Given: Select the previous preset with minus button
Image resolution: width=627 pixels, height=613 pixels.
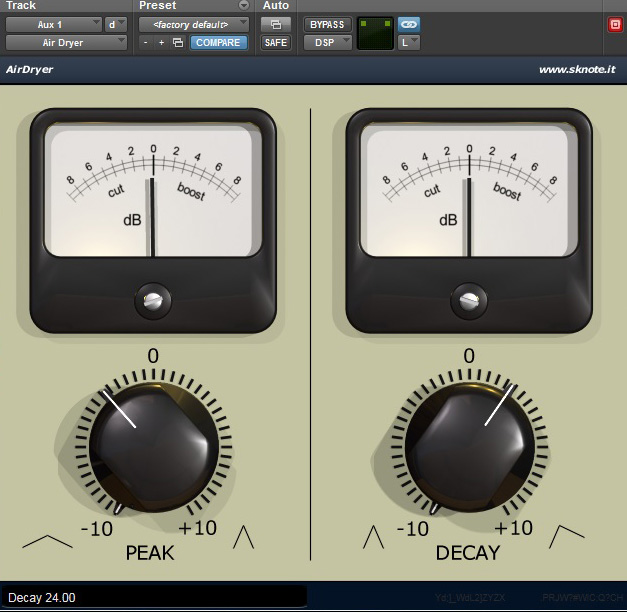Looking at the screenshot, I should [x=146, y=43].
